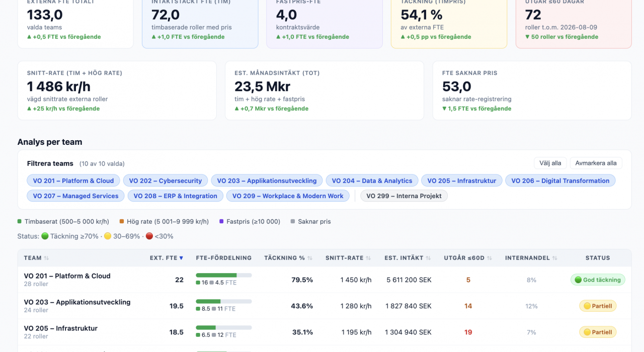Sort by EXT. FTE descending arrow
Screen dimensions: 644x352
[x=181, y=258]
